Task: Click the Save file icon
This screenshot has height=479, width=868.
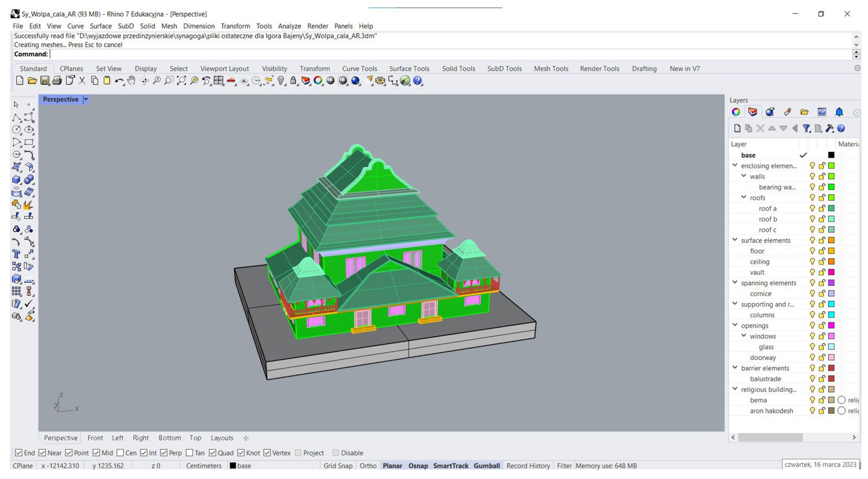Action: 44,81
